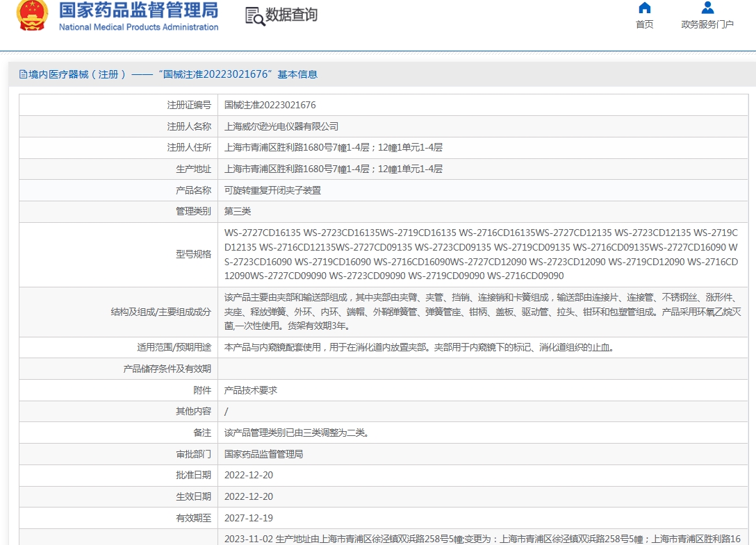
Task: Click the 审批部门 label
Action: pos(193,454)
